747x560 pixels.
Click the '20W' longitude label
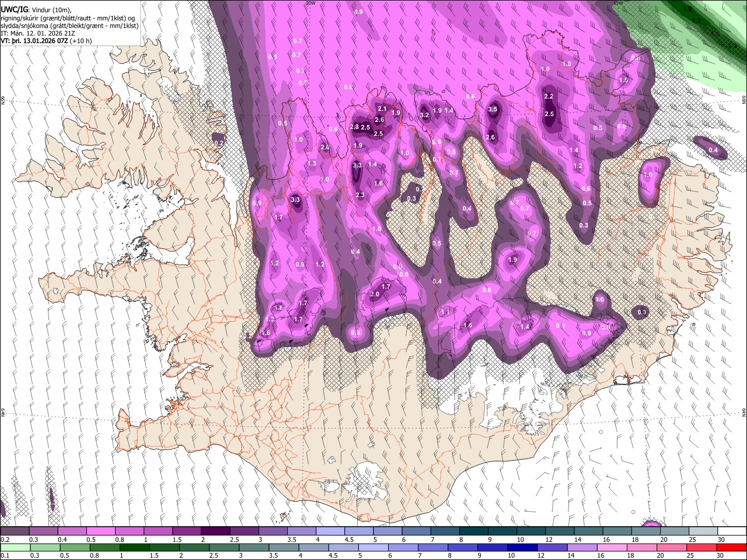point(310,3)
